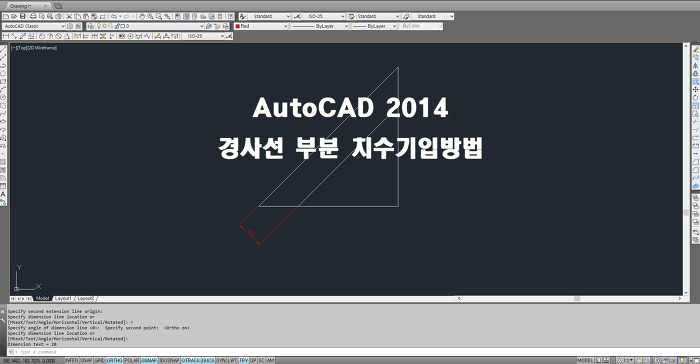Viewport: 700px width, 364px height.
Task: Toggle INFER constraints in status bar
Action: [x=71, y=360]
